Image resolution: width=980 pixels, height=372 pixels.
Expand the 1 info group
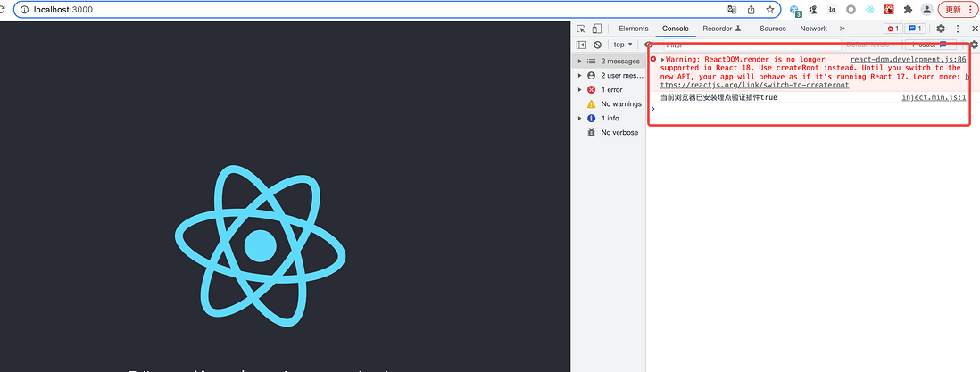click(x=579, y=118)
